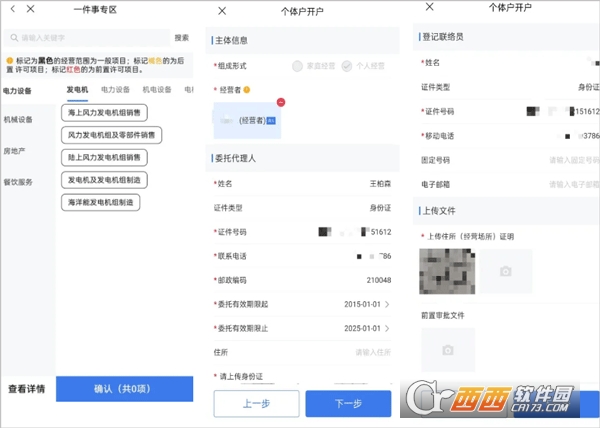Click the search magnifier icon
This screenshot has width=600, height=428.
coord(14,38)
